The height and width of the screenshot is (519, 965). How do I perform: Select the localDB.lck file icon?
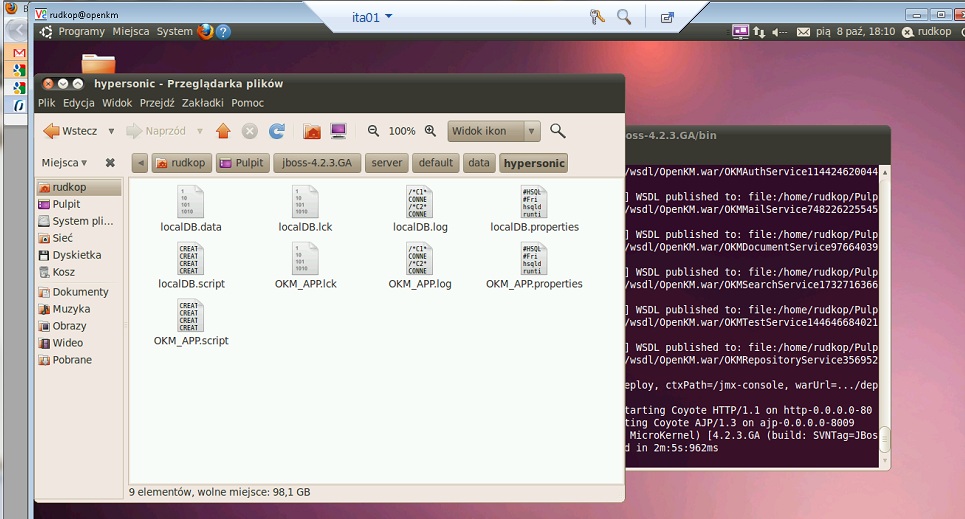tap(305, 201)
